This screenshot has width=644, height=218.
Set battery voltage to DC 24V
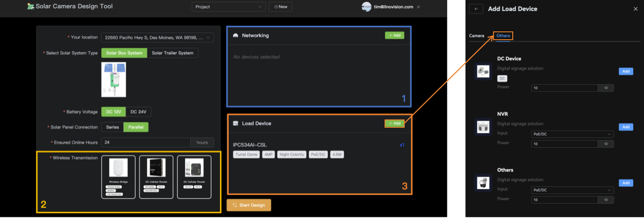tap(138, 112)
